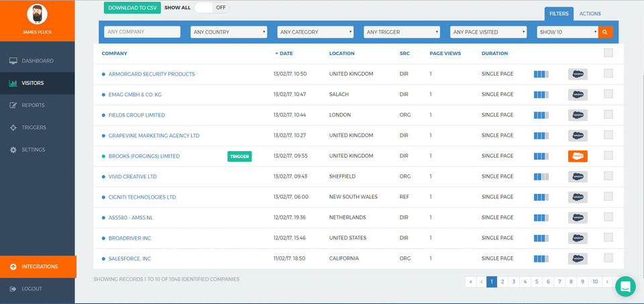The height and width of the screenshot is (304, 644).
Task: Click Salesforce icon for Salesforce, Inc row
Action: (x=578, y=259)
